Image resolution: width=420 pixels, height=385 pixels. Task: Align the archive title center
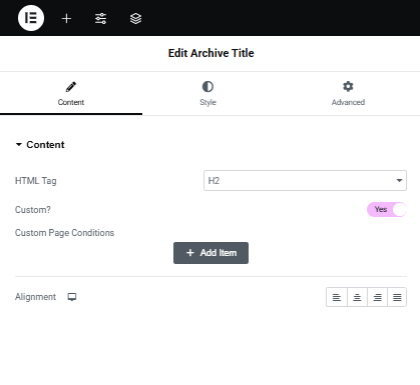[x=357, y=297]
